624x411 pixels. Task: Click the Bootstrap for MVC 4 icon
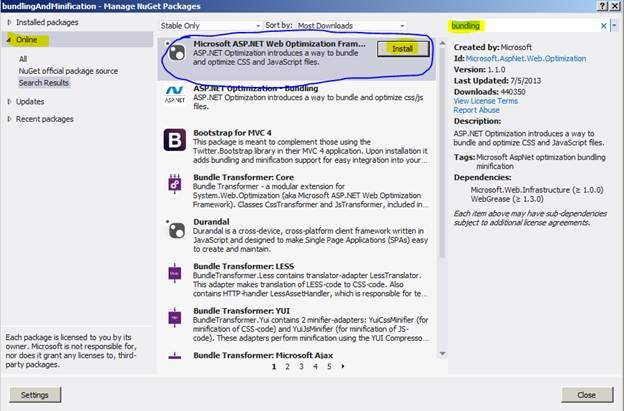point(175,140)
